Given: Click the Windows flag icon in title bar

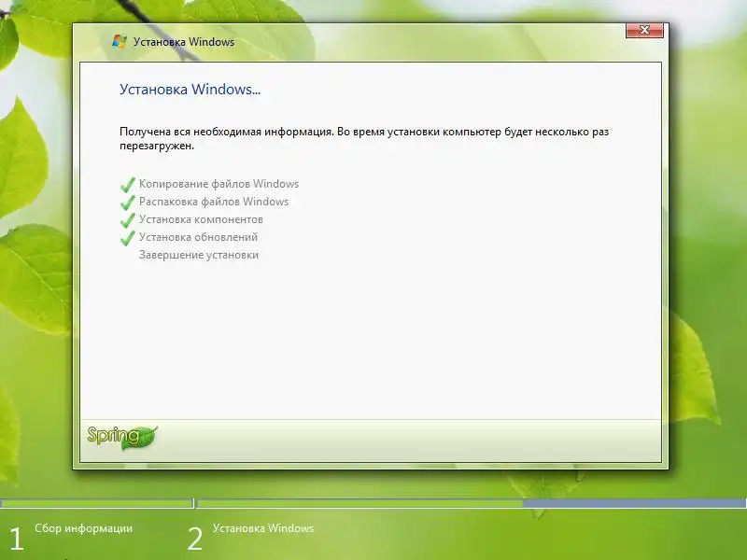Looking at the screenshot, I should (x=120, y=41).
